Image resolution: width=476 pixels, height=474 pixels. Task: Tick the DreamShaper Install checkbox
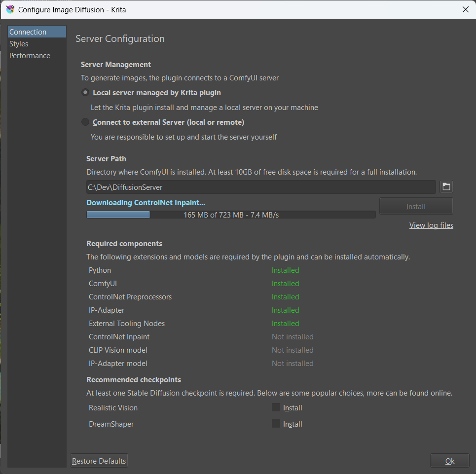point(276,424)
